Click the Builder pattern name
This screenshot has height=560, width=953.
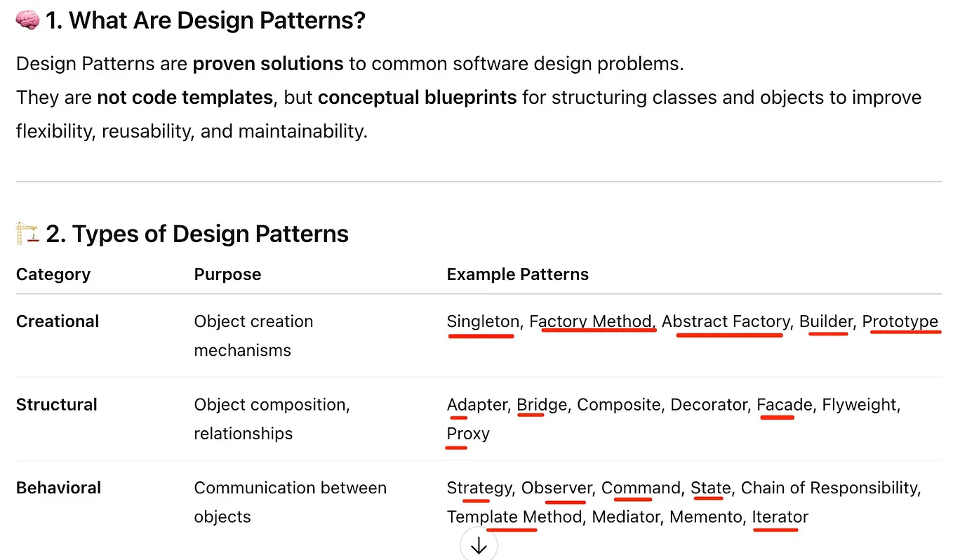tap(826, 321)
